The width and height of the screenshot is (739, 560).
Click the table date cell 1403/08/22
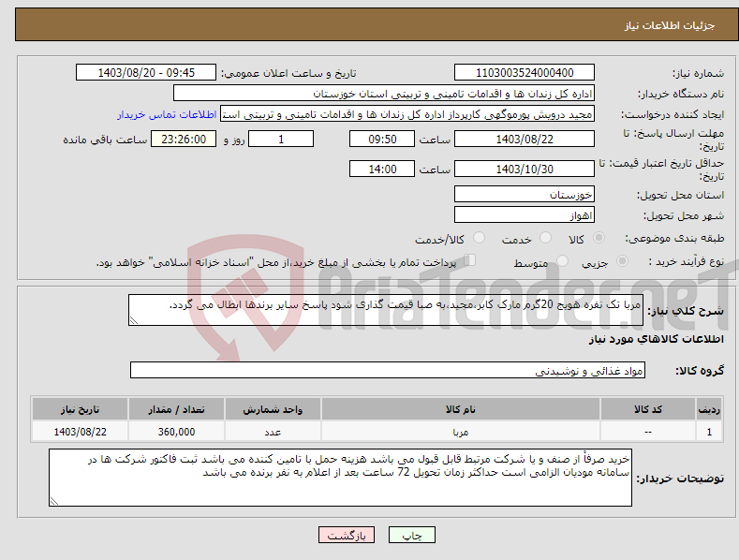(80, 432)
